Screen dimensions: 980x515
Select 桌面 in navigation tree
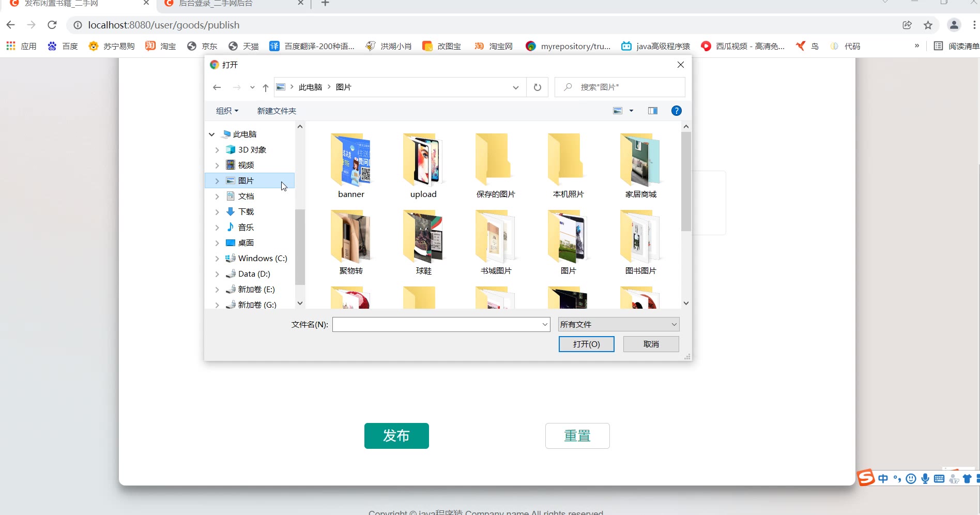coord(246,243)
